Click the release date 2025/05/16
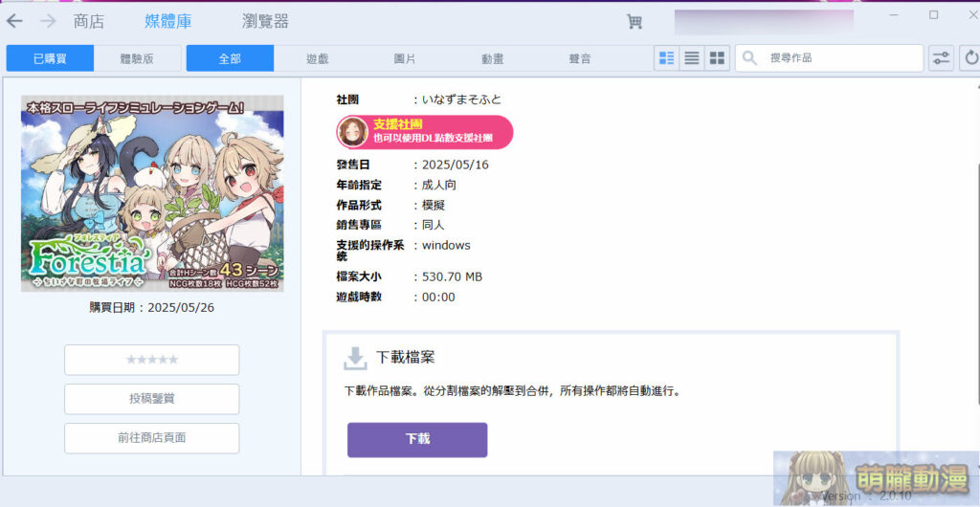980x507 pixels. point(455,165)
